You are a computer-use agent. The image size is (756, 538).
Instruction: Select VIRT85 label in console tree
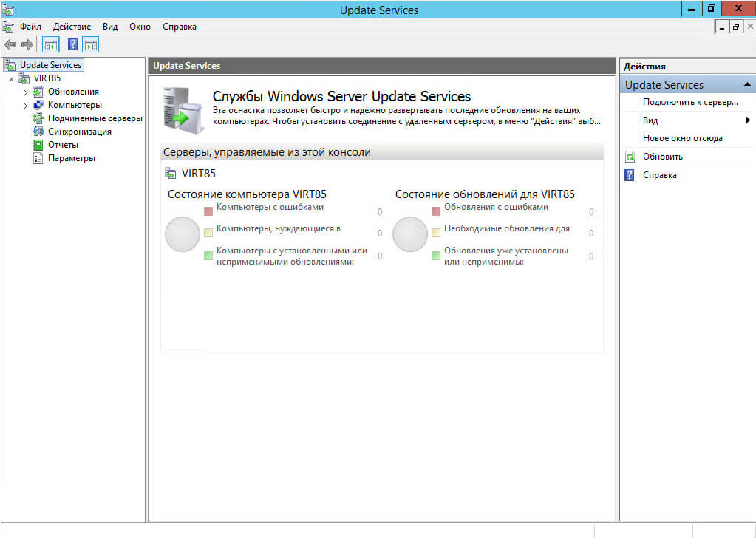pos(47,78)
